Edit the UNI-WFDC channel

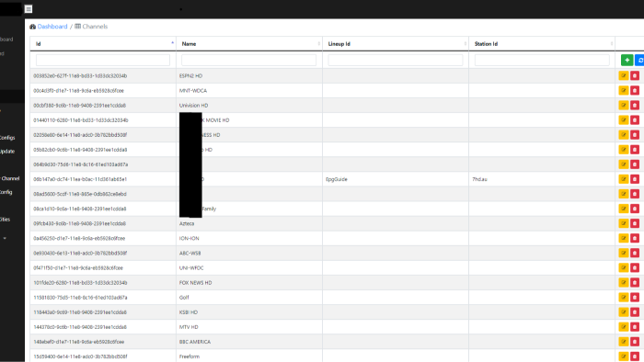tap(624, 267)
